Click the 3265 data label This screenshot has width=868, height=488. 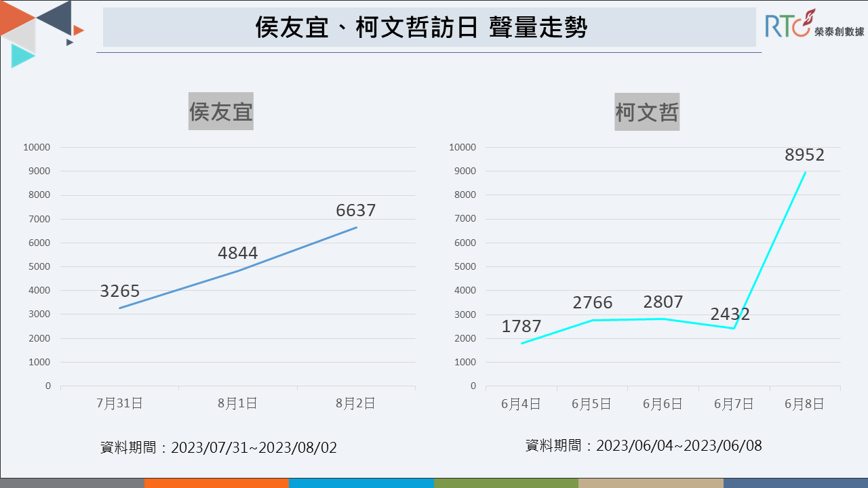[120, 291]
